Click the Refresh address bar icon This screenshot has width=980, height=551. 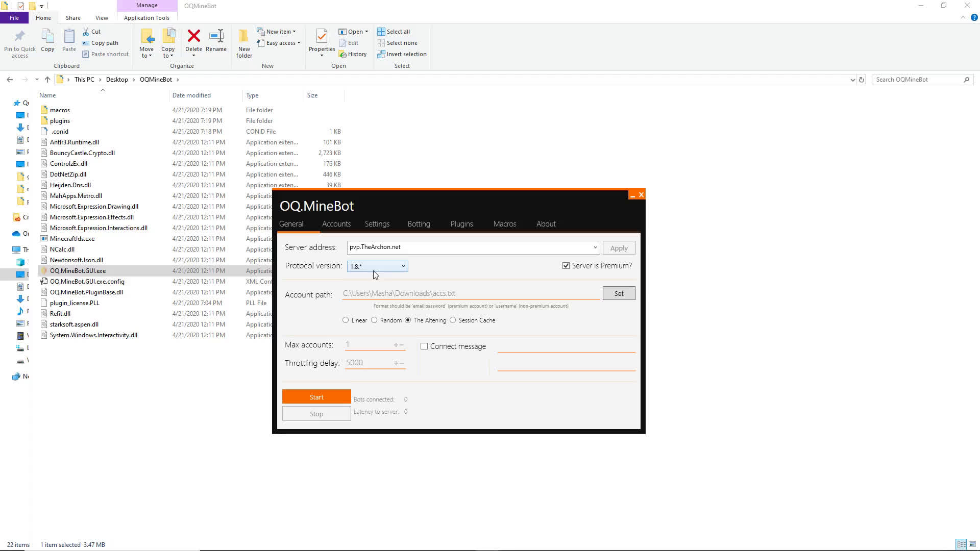(862, 80)
